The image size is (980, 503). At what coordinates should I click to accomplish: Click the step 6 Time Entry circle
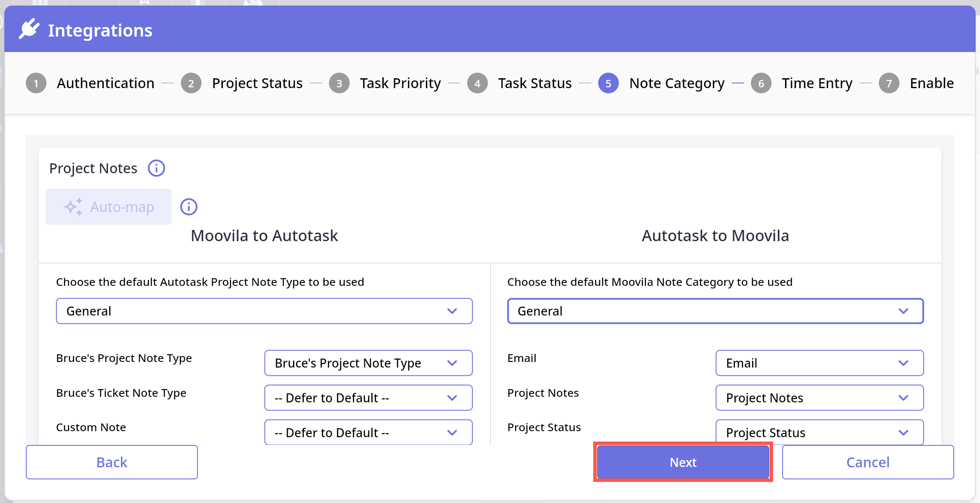click(x=761, y=83)
